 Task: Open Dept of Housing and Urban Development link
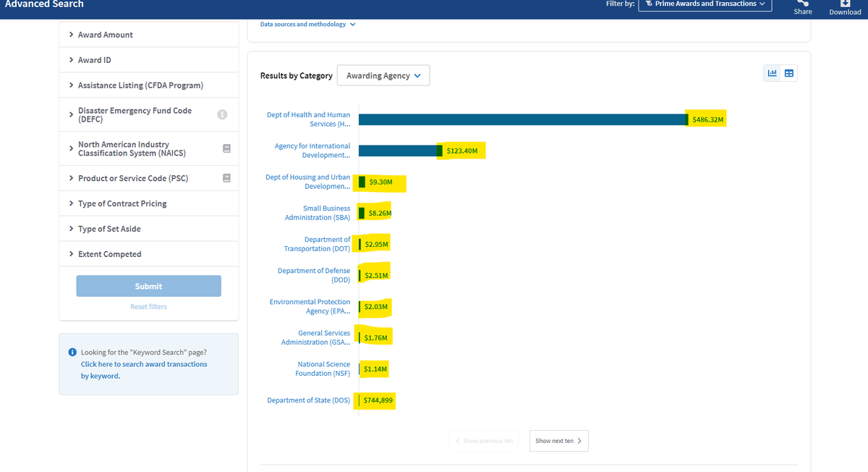click(308, 182)
